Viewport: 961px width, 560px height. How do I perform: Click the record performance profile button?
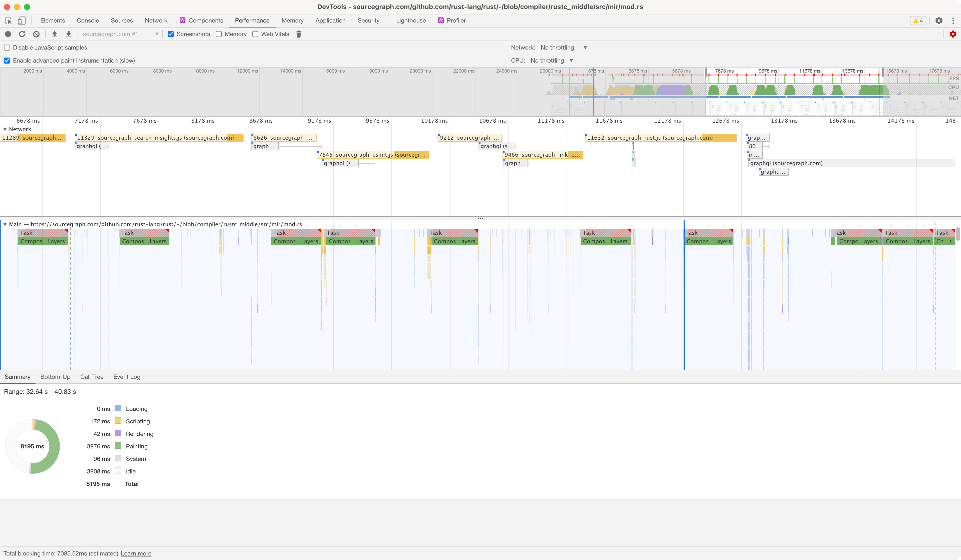click(8, 34)
